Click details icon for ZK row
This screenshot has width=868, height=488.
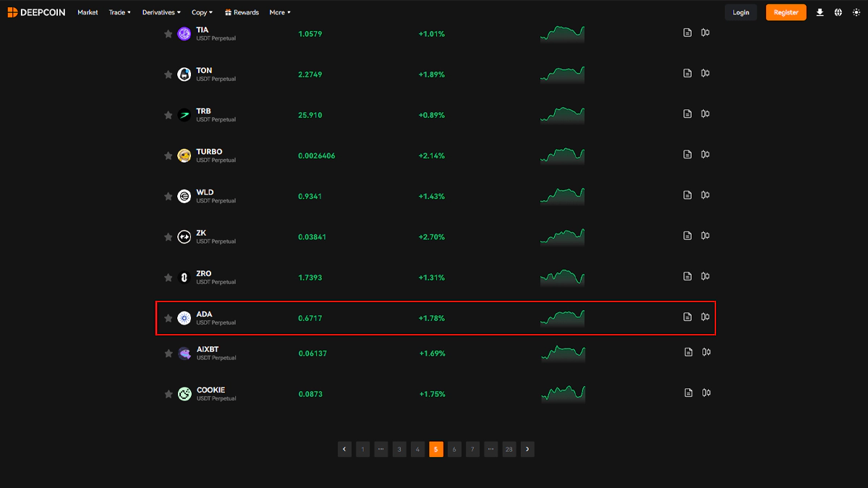(x=687, y=236)
